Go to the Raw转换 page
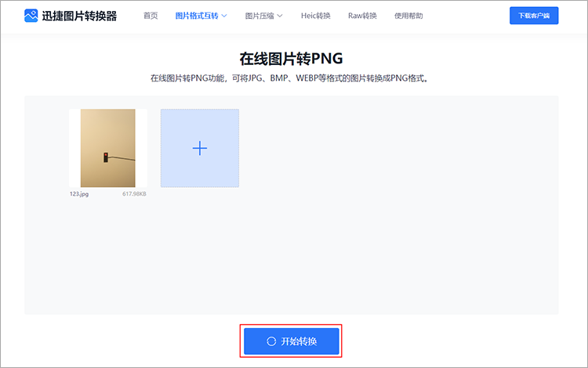The width and height of the screenshot is (588, 368). click(x=362, y=16)
